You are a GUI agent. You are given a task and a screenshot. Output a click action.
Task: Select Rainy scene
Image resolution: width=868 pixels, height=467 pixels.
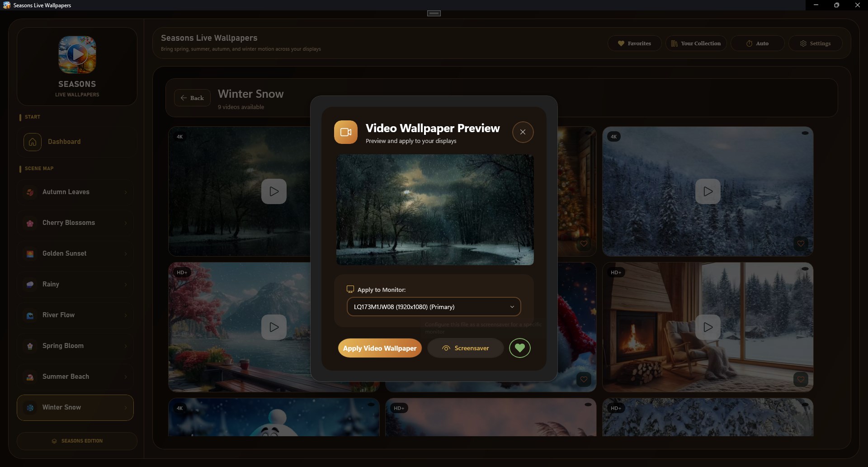click(75, 284)
